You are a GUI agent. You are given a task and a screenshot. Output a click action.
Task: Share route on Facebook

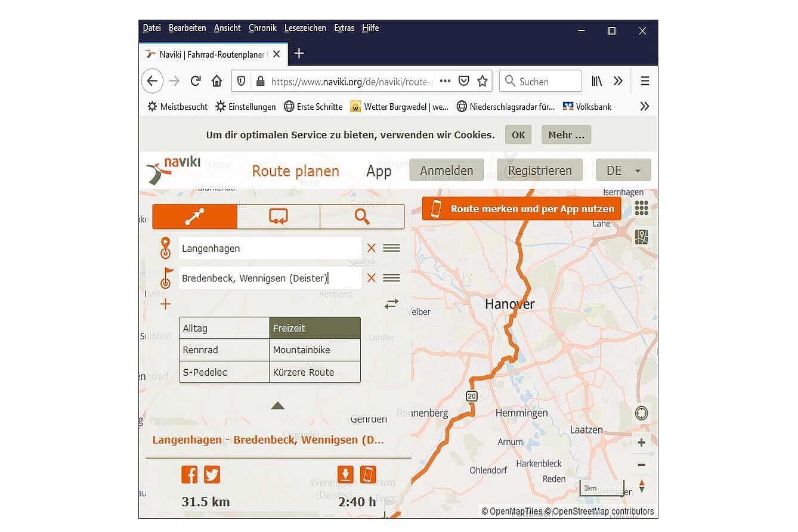[190, 475]
